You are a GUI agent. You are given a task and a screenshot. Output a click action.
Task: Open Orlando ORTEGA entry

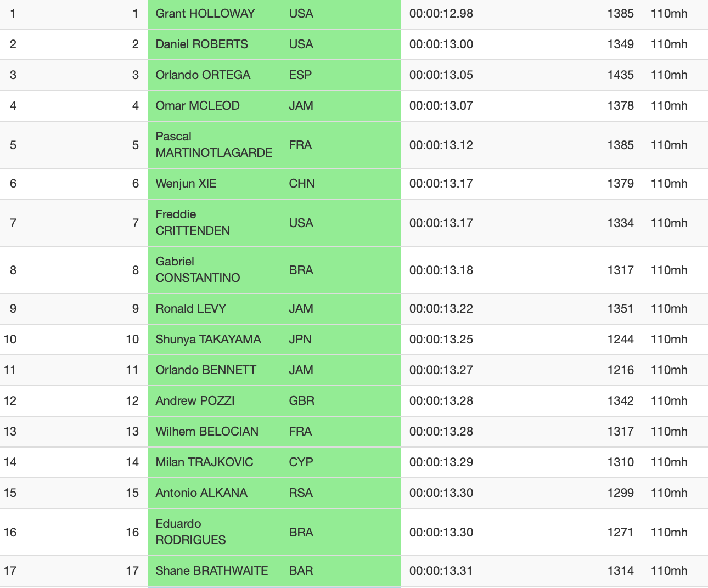(203, 75)
